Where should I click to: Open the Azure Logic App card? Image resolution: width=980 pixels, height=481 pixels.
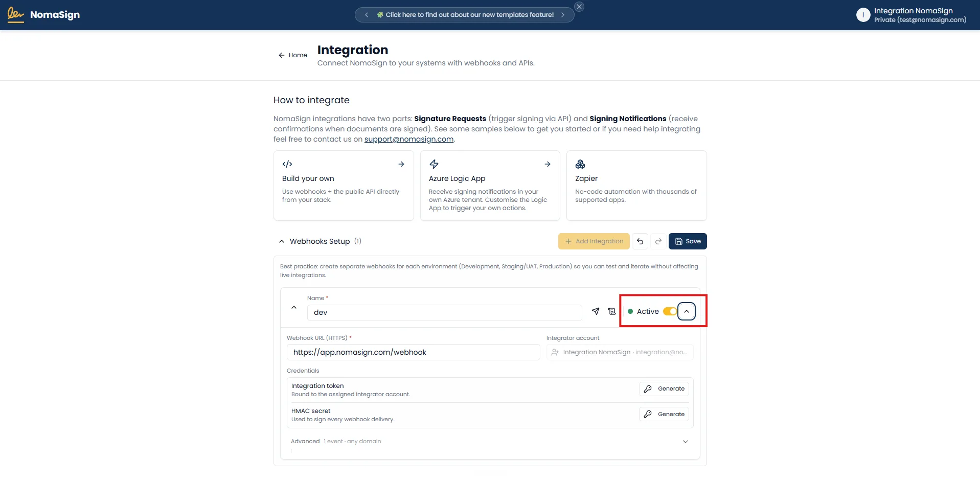click(490, 186)
